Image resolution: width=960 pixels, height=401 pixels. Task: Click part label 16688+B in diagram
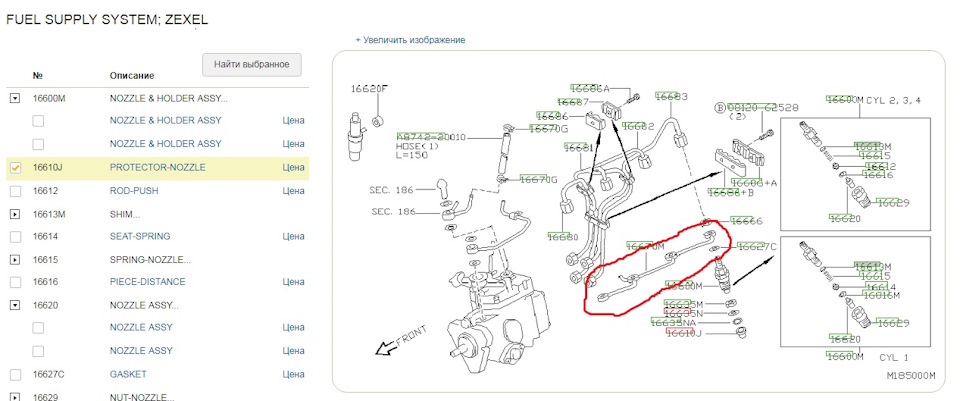click(730, 192)
